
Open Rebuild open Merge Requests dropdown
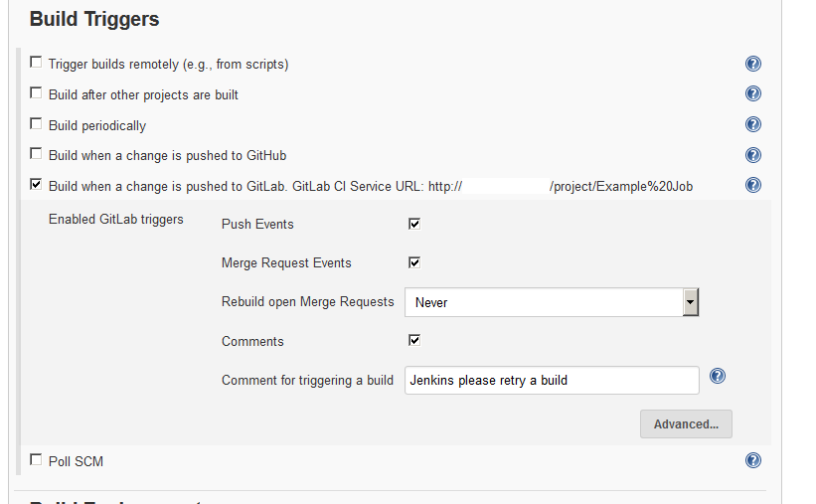pos(552,302)
